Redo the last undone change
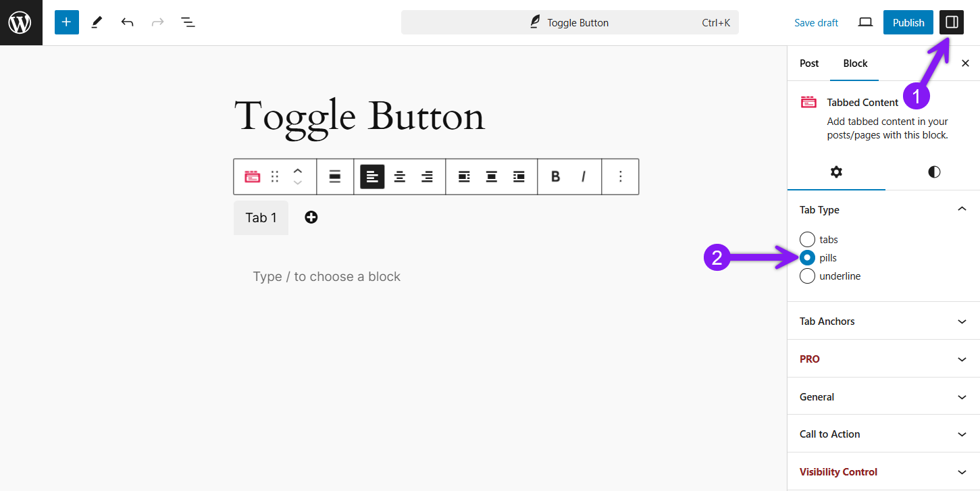Viewport: 980px width, 491px height. [x=157, y=22]
